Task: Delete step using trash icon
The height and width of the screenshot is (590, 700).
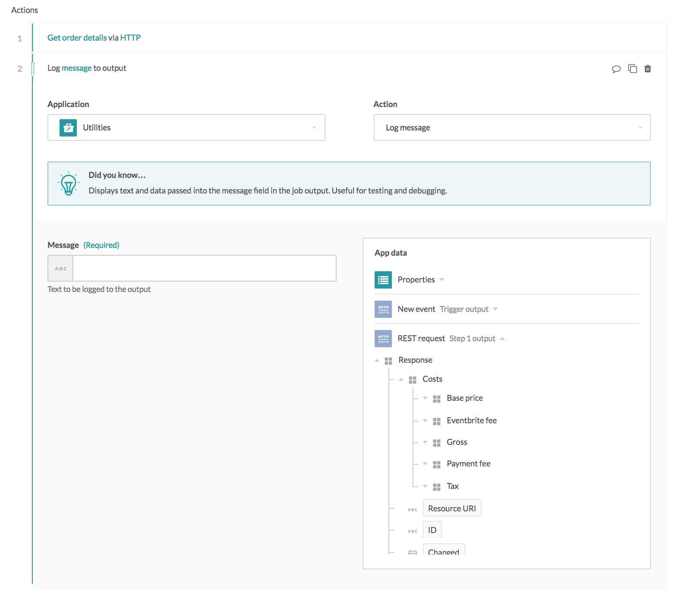Action: pos(647,69)
